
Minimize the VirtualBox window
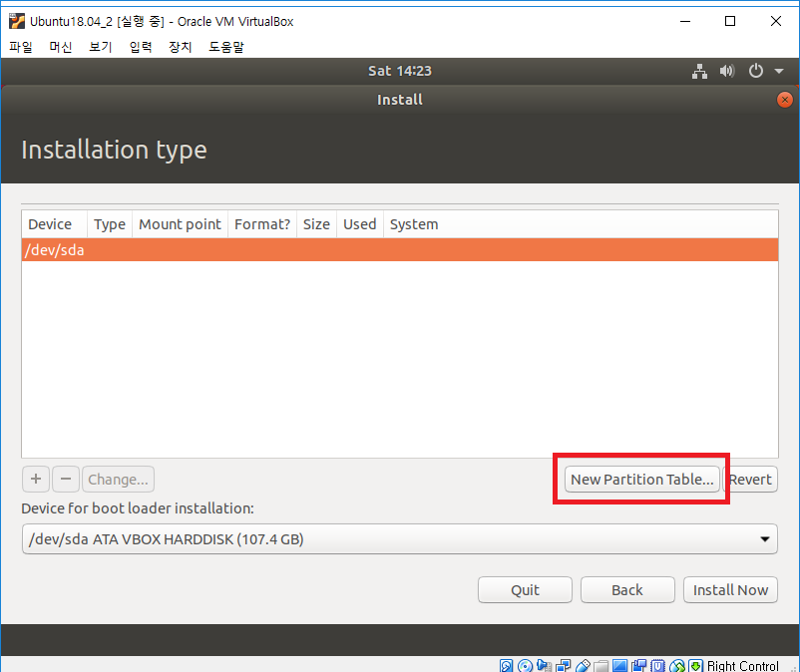(x=685, y=21)
